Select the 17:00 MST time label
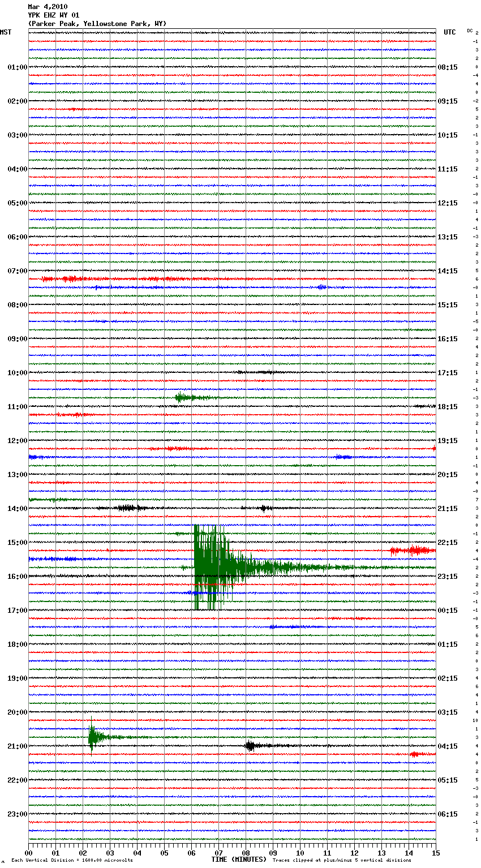 click(x=18, y=611)
